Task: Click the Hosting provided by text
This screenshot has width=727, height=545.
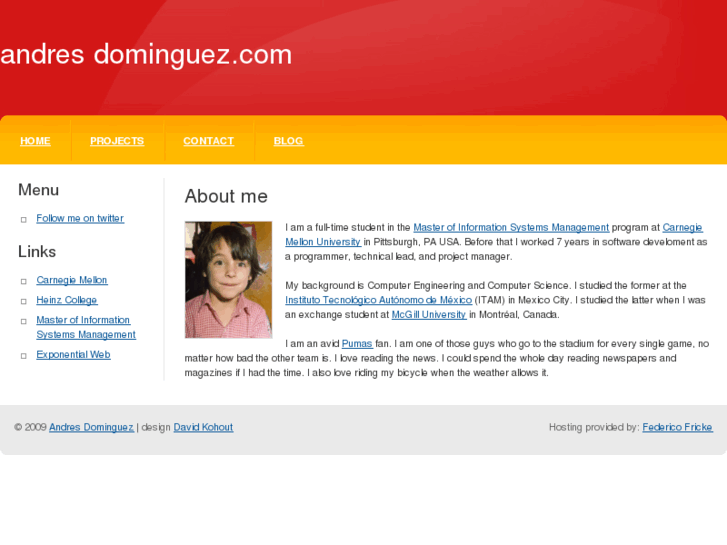Action: pos(594,427)
